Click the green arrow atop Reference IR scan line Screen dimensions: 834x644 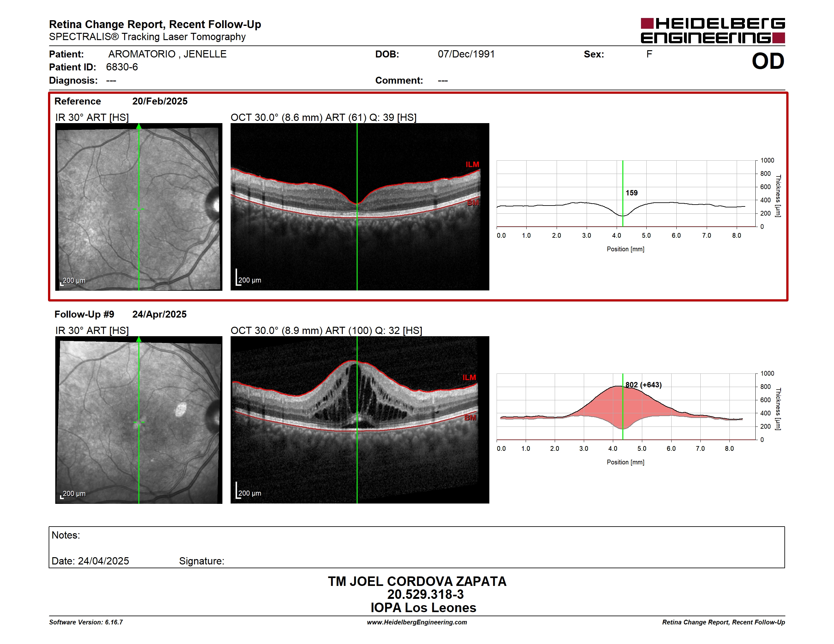[x=139, y=126]
